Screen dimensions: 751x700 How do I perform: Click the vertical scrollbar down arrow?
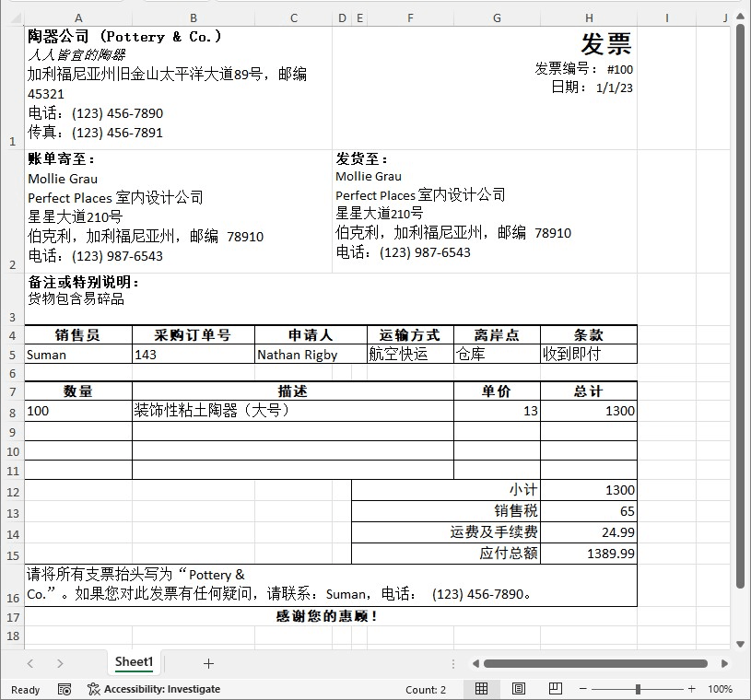point(740,645)
